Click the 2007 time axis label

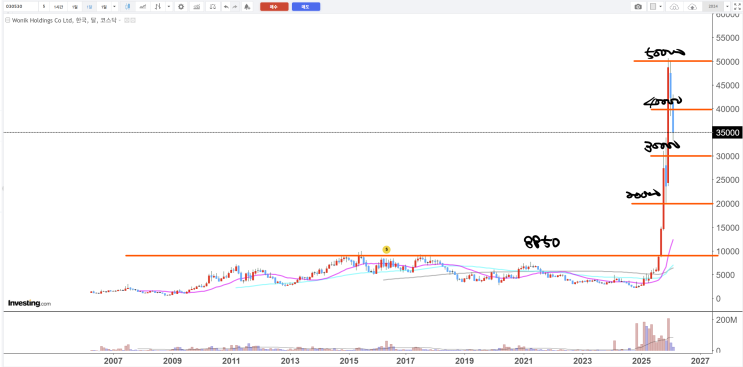(x=113, y=361)
